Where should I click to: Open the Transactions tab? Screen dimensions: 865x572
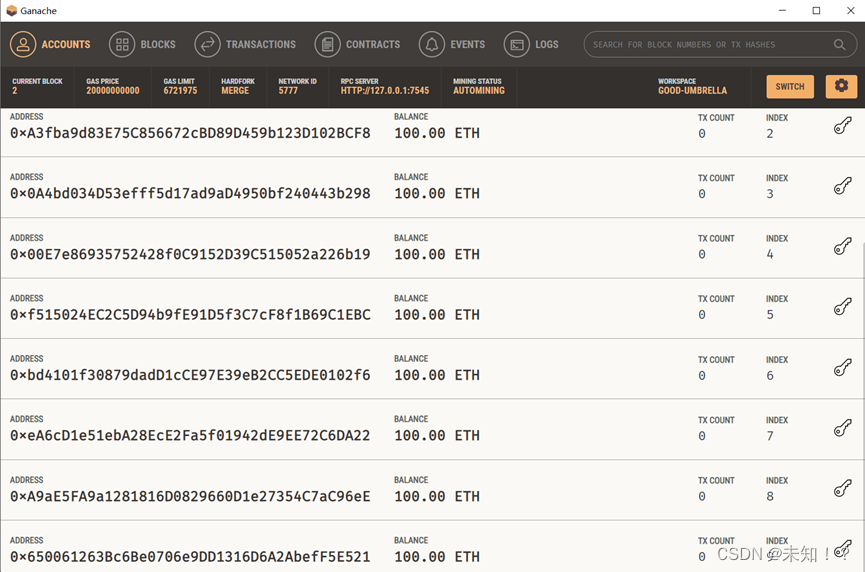coord(245,45)
